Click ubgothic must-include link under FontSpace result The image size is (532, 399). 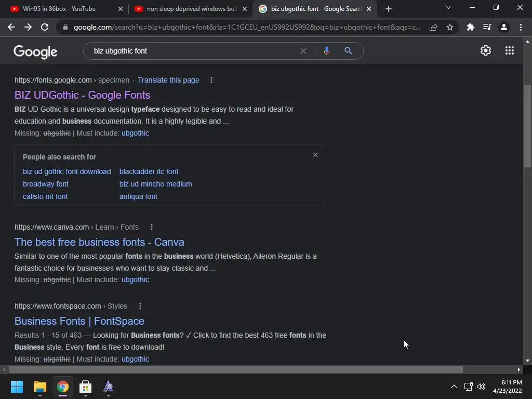coord(136,359)
